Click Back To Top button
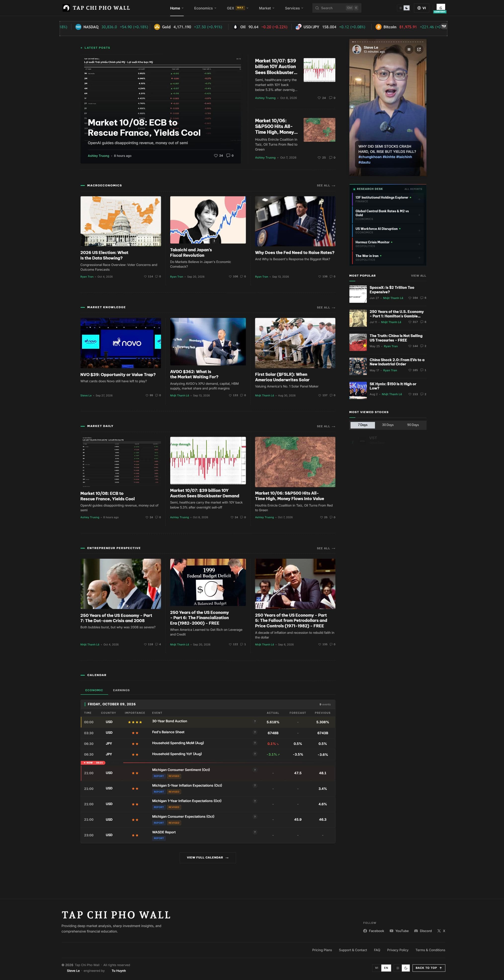 pyautogui.click(x=429, y=968)
